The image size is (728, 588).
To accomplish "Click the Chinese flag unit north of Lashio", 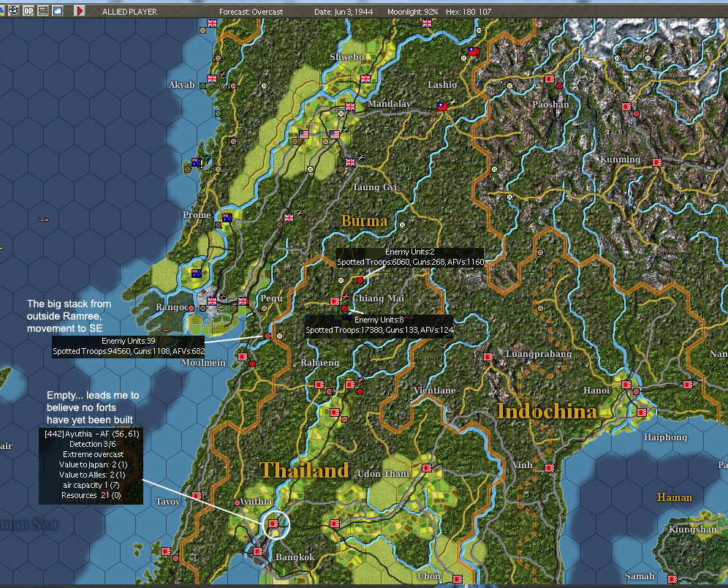I will 473,51.
